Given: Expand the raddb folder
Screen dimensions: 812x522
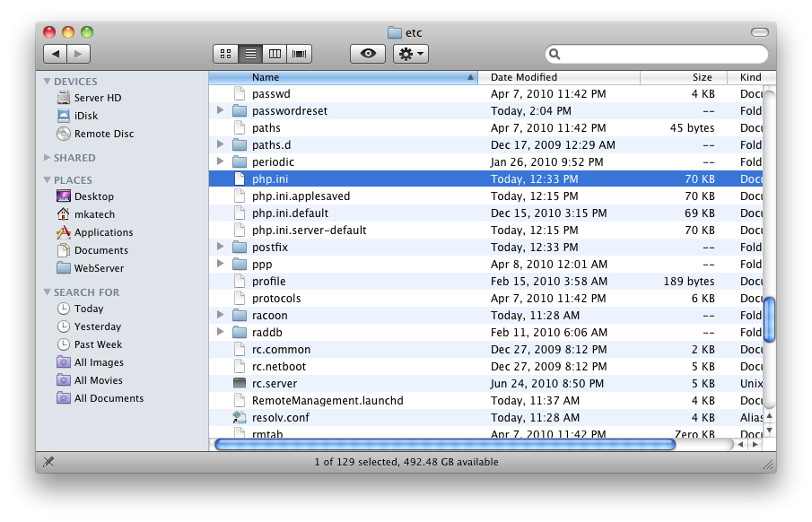Looking at the screenshot, I should pyautogui.click(x=220, y=332).
